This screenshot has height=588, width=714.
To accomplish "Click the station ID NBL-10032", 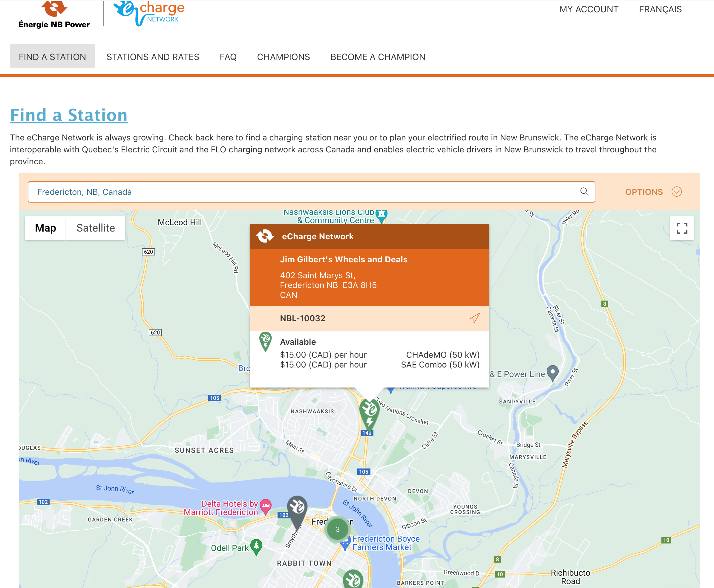I will [302, 318].
